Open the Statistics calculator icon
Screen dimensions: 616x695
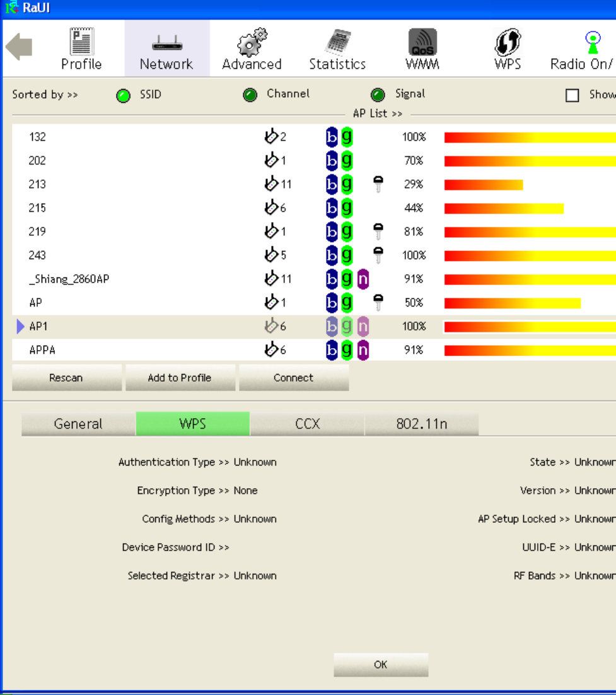tap(337, 42)
